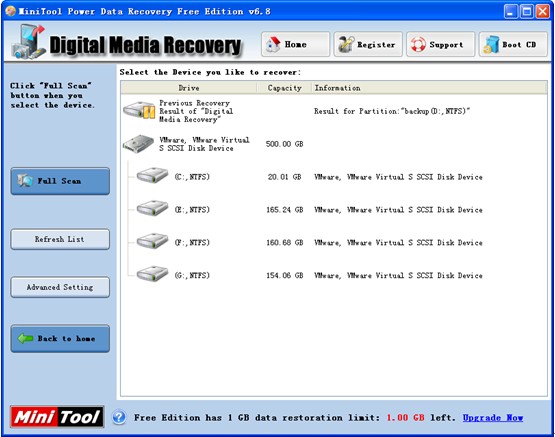This screenshot has width=555, height=437.
Task: Go Back to home
Action: tap(60, 339)
